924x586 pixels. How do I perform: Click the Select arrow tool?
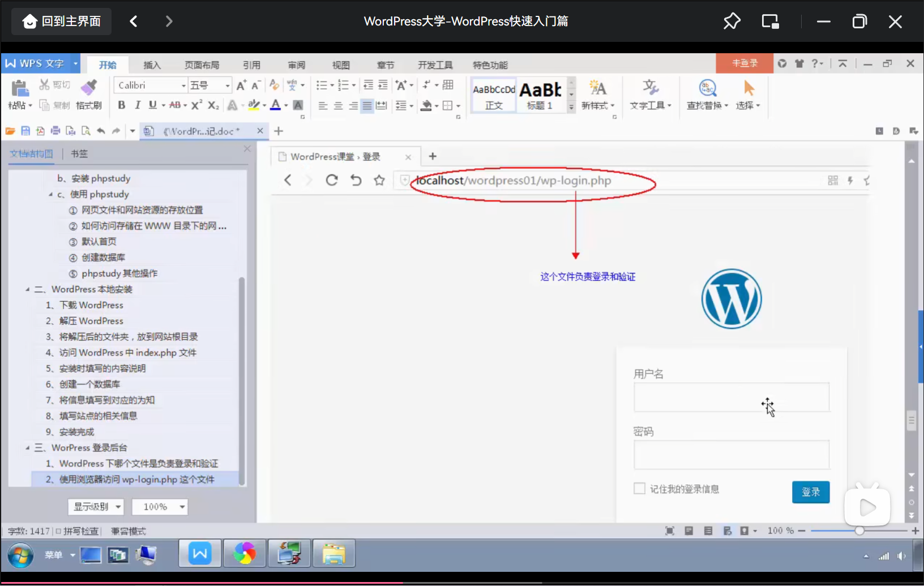pyautogui.click(x=748, y=95)
